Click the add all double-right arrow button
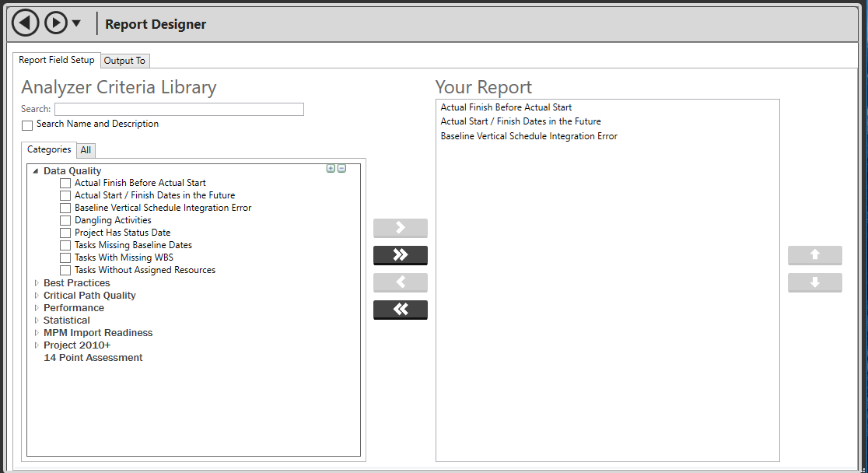868x473 pixels. click(401, 255)
